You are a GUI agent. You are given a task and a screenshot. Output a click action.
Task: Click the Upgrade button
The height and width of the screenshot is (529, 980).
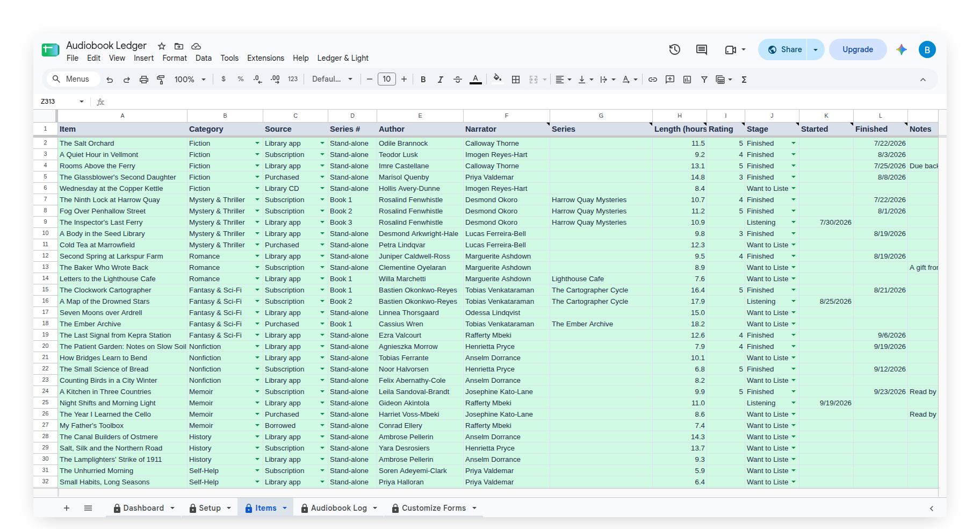pos(857,49)
